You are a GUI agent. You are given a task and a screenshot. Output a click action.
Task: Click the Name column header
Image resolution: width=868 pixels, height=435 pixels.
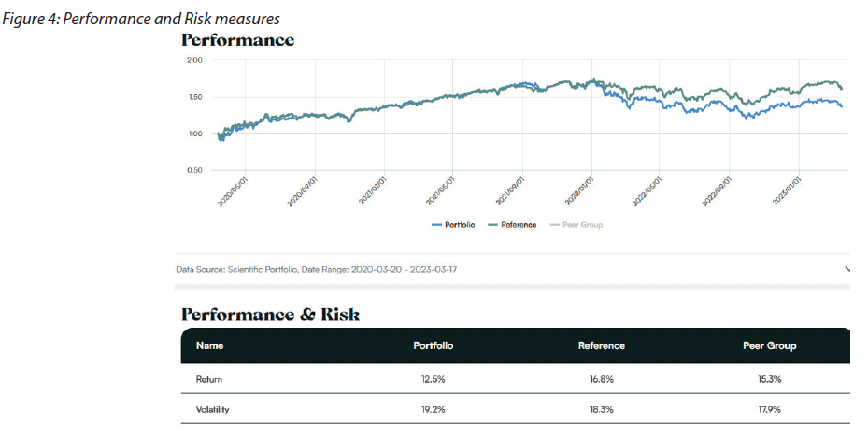[x=209, y=346]
